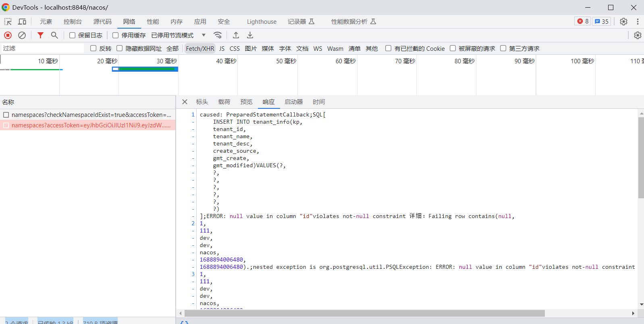Filter requests by manifest type
644x324 pixels.
[x=354, y=48]
